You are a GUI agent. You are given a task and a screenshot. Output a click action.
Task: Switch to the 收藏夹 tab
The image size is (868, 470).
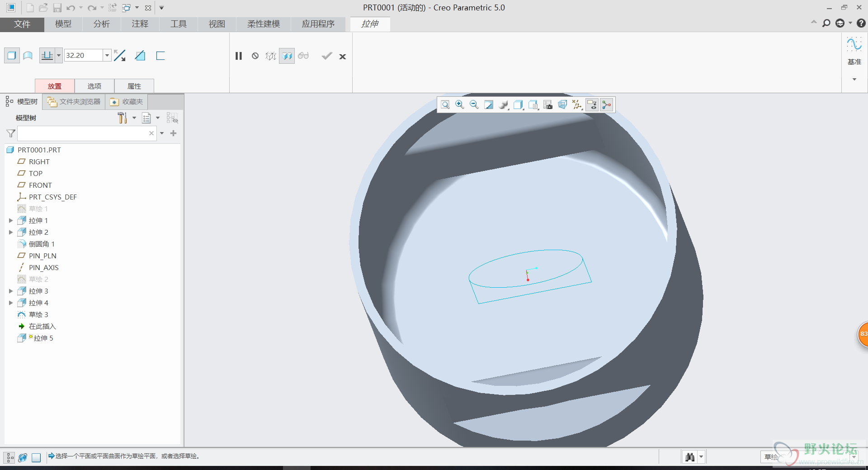pyautogui.click(x=127, y=102)
